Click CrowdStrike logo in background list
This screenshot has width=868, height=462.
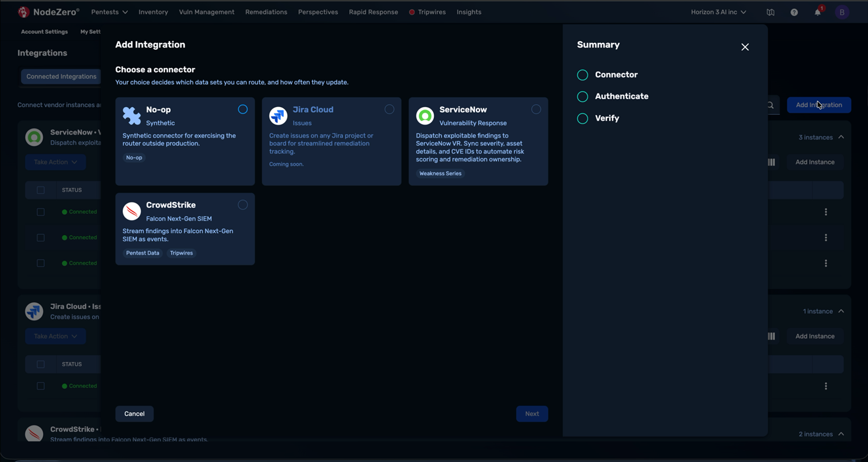(x=34, y=434)
